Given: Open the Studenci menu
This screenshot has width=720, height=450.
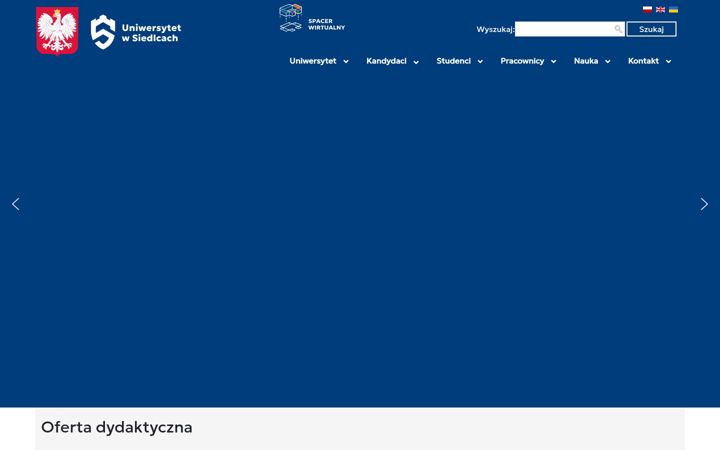Looking at the screenshot, I should point(453,61).
